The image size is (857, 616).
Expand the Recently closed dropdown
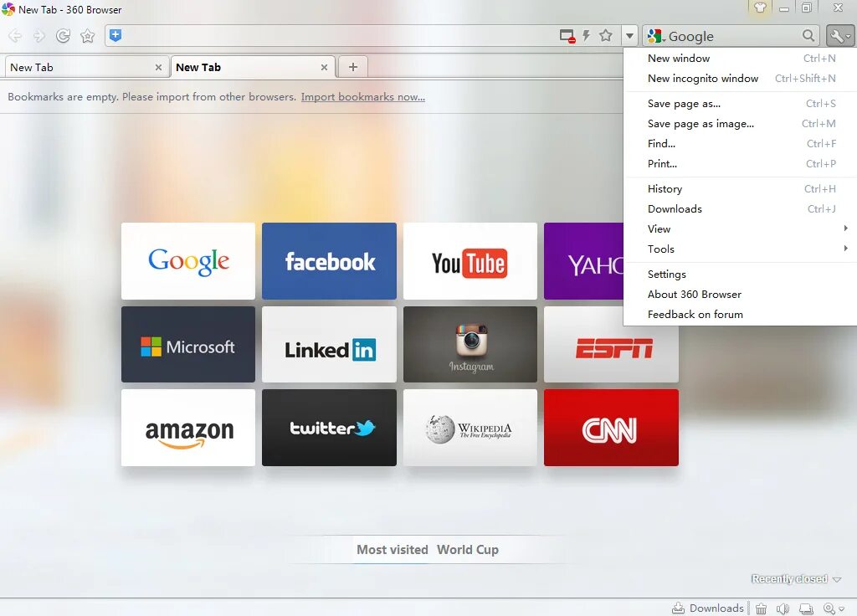click(x=797, y=579)
